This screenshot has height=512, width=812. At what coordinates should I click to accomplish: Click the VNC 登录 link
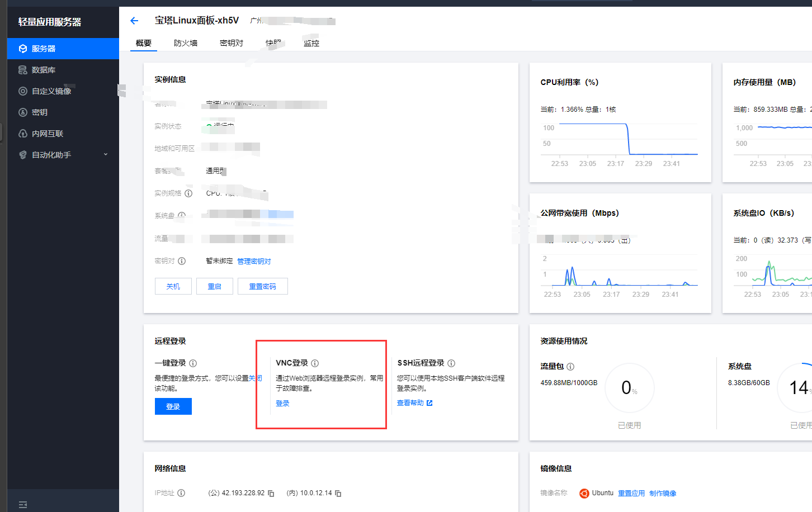[x=282, y=404]
